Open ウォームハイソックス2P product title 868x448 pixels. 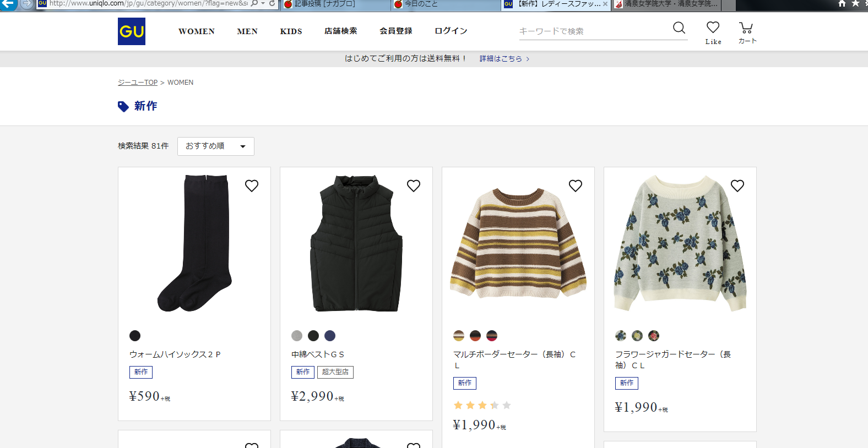point(175,354)
